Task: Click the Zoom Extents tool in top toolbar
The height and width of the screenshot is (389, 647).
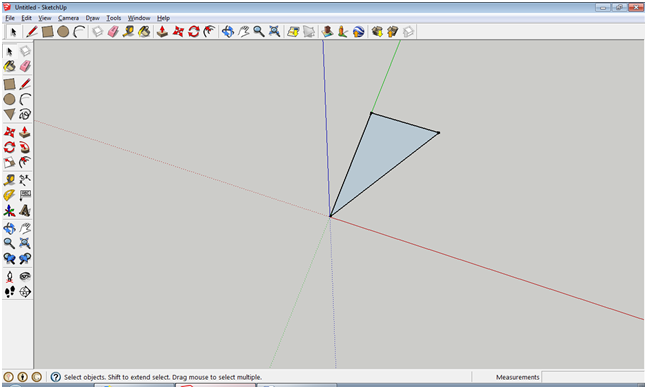Action: tap(274, 31)
